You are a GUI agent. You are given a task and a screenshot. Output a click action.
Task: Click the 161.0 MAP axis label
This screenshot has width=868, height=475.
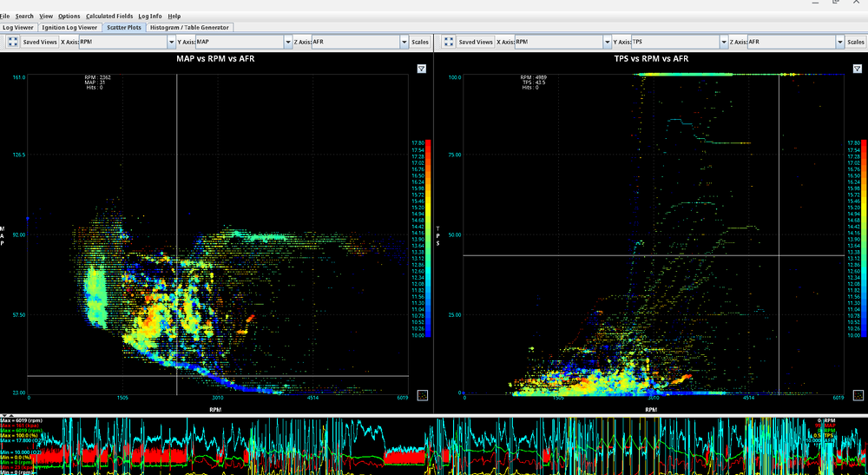[x=19, y=77]
